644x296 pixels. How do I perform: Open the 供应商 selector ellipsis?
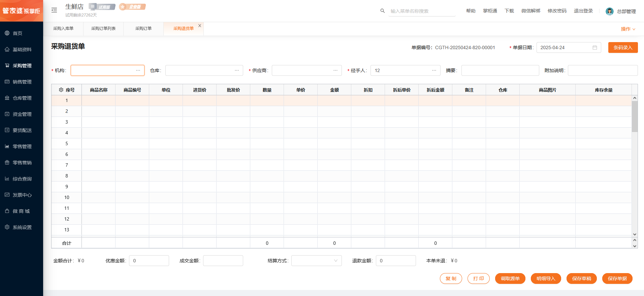tap(335, 70)
